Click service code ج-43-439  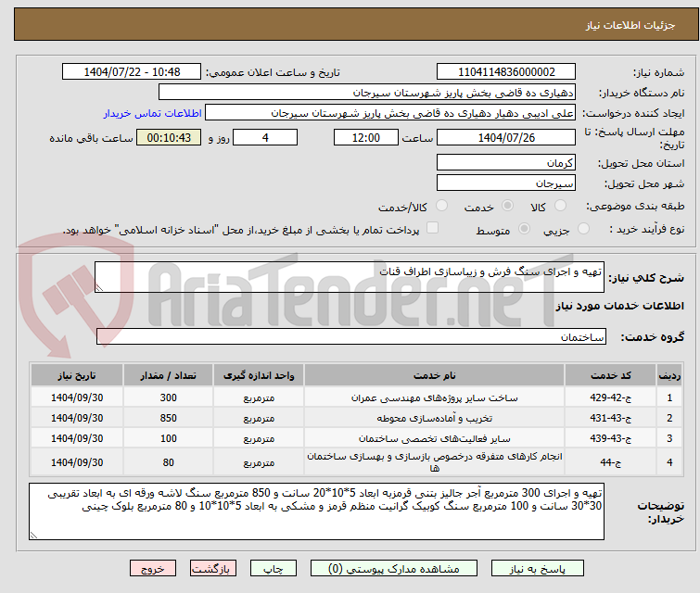click(610, 438)
